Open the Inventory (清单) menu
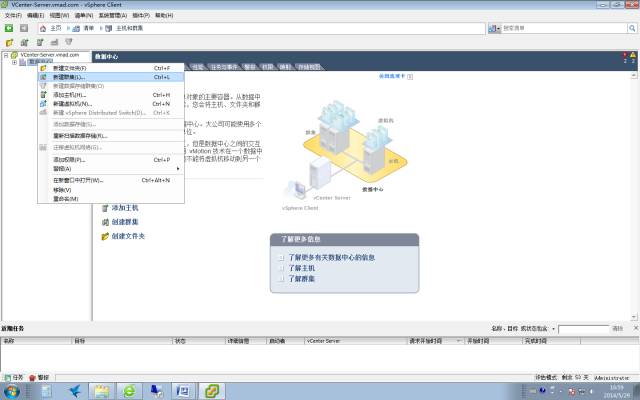The width and height of the screenshot is (640, 400). tap(84, 15)
